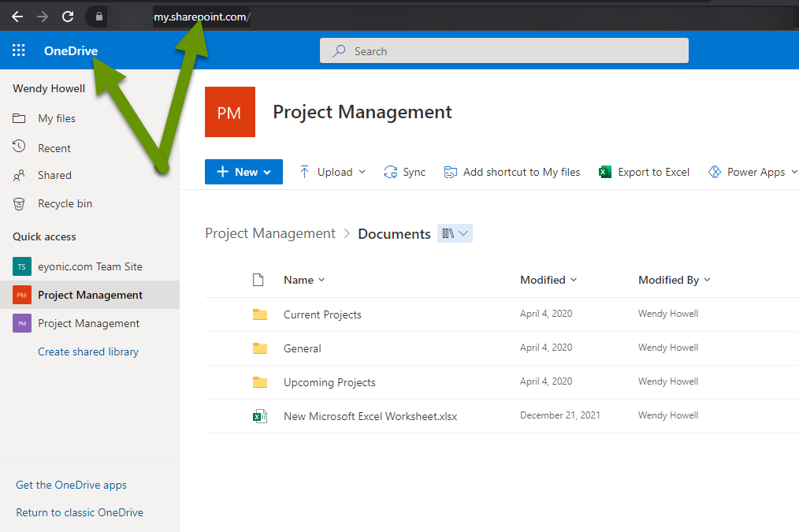This screenshot has height=532, width=799.
Task: Click the orange PM library icon in sidebar
Action: point(22,295)
